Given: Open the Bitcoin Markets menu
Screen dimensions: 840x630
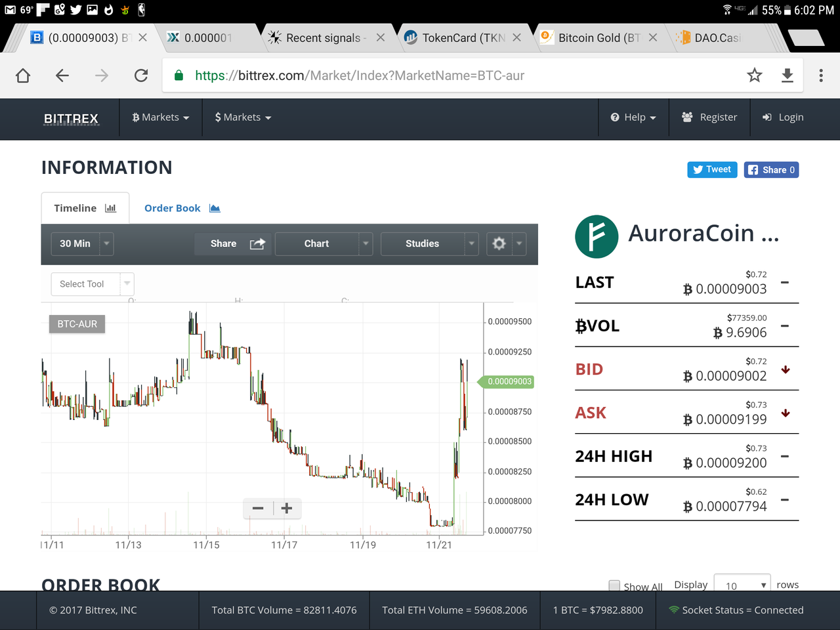Looking at the screenshot, I should point(161,117).
